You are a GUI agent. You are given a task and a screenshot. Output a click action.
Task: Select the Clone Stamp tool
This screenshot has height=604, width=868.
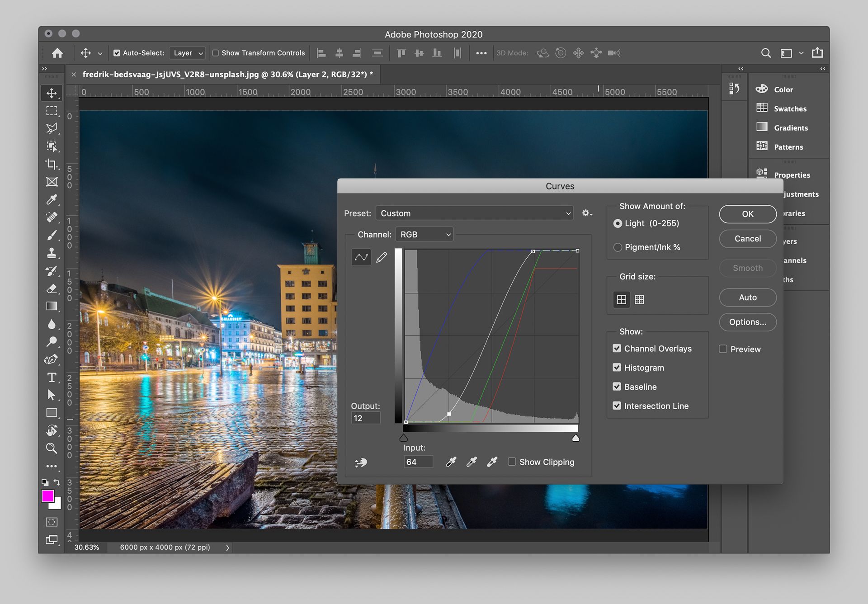pos(52,253)
